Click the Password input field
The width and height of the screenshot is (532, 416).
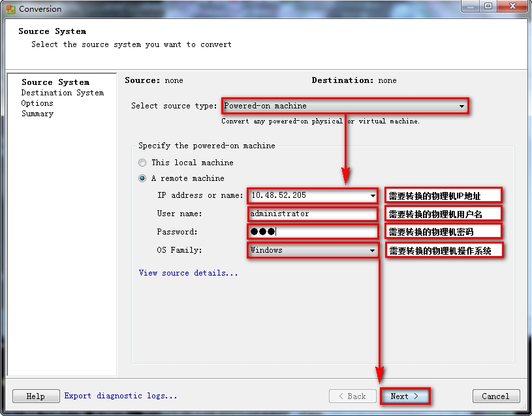tap(313, 232)
